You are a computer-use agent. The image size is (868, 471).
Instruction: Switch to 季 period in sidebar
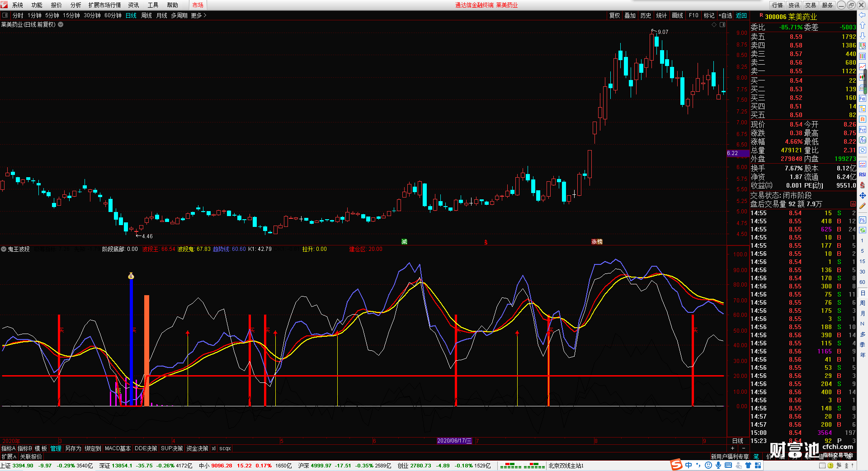pos(862,344)
